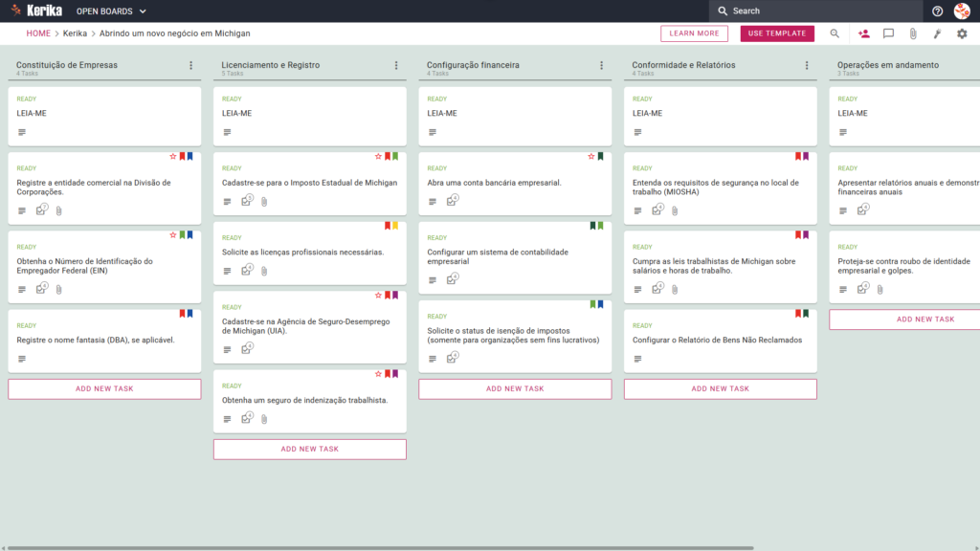Open the details icon on Relatório de Bens Não Reclamados card
This screenshot has width=980, height=551.
coord(637,359)
